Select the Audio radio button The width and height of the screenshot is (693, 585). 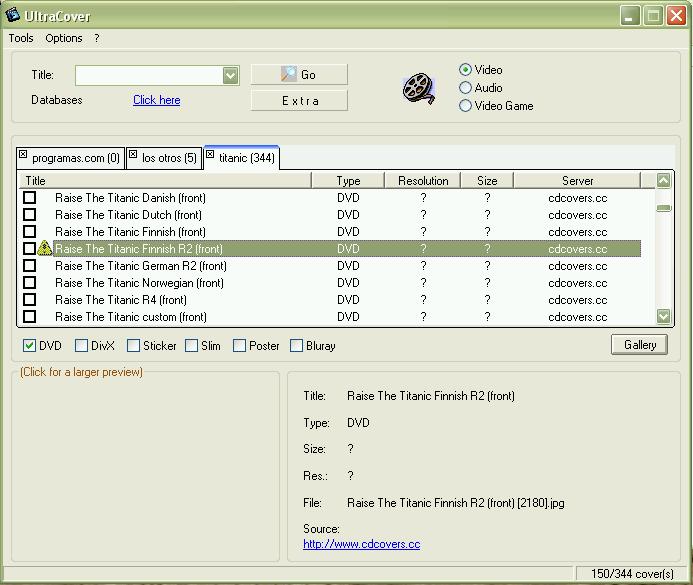[x=465, y=87]
